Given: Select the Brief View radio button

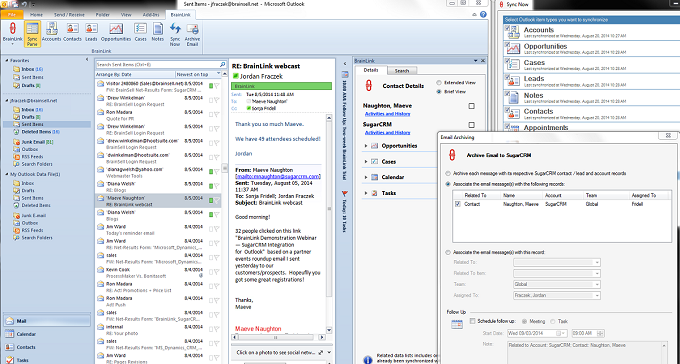Looking at the screenshot, I should click(x=439, y=92).
